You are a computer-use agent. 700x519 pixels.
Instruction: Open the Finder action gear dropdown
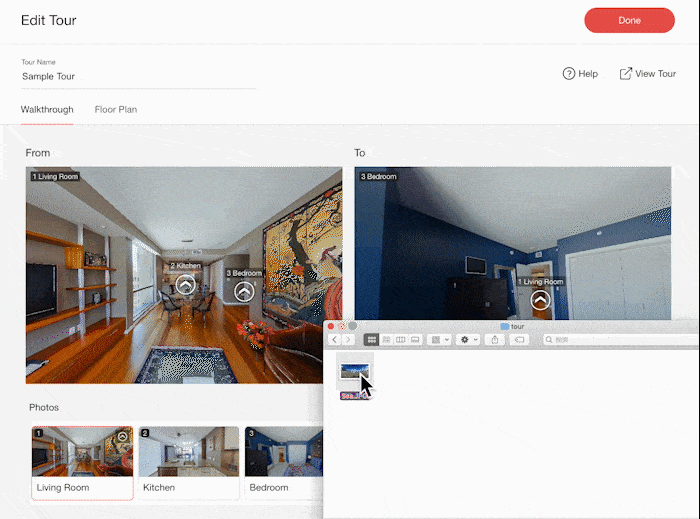[x=468, y=340]
